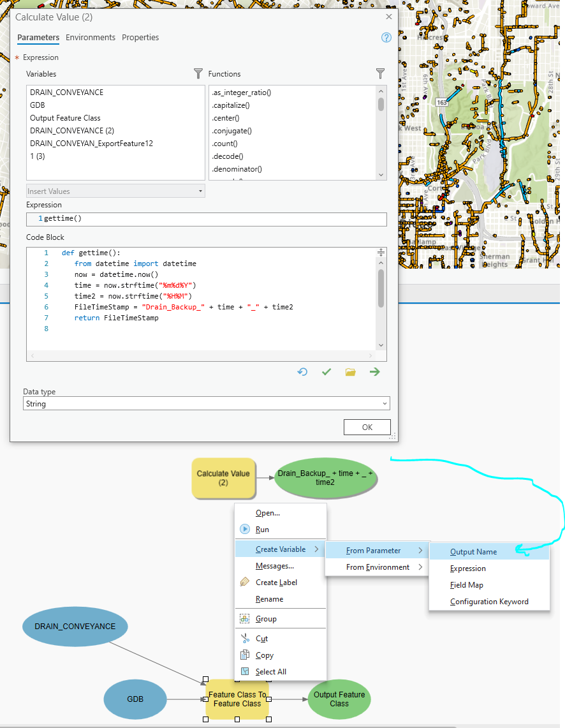The image size is (565, 728).
Task: Filter the Variables list
Action: click(198, 73)
